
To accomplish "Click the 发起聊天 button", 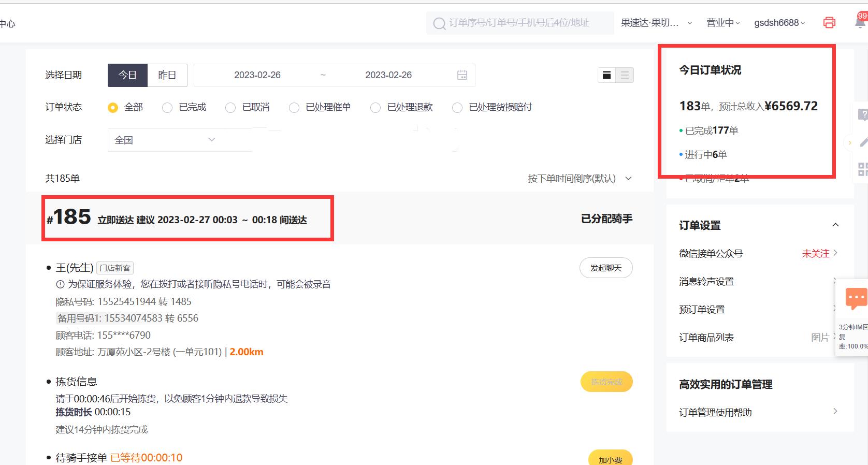I will [x=606, y=268].
